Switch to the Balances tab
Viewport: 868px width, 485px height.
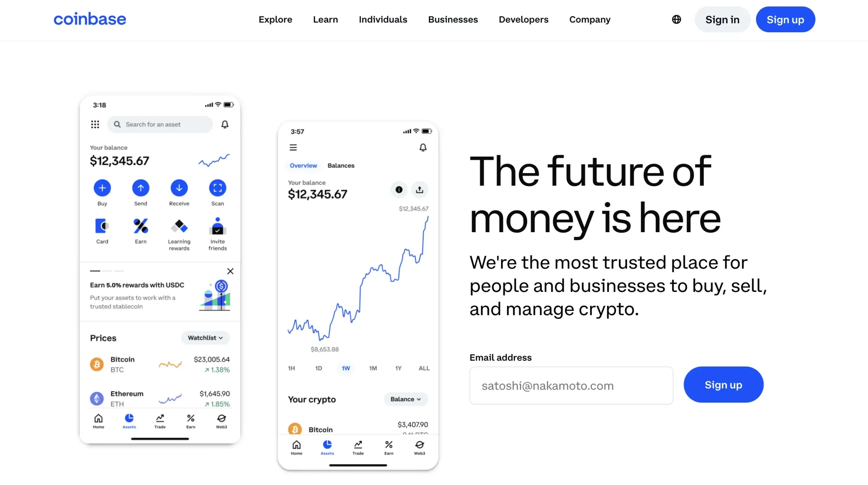(341, 165)
